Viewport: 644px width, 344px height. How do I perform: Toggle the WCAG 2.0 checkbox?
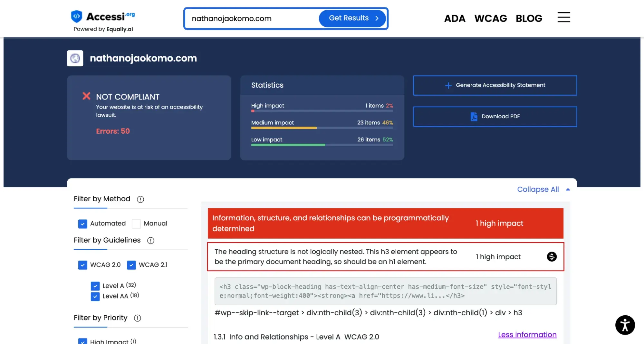[x=83, y=265]
